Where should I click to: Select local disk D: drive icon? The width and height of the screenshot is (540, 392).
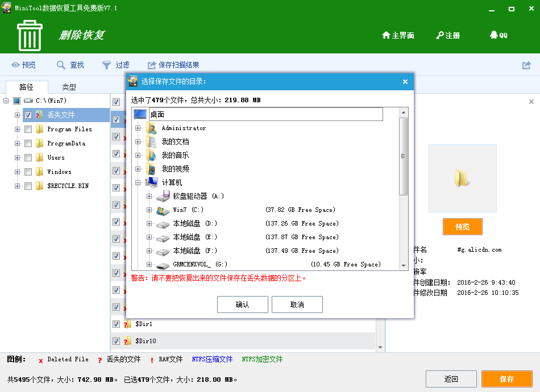tap(163, 224)
